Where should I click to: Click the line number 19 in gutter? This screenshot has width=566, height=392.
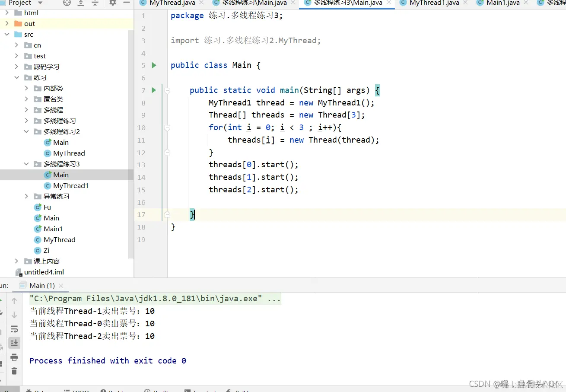coord(141,239)
